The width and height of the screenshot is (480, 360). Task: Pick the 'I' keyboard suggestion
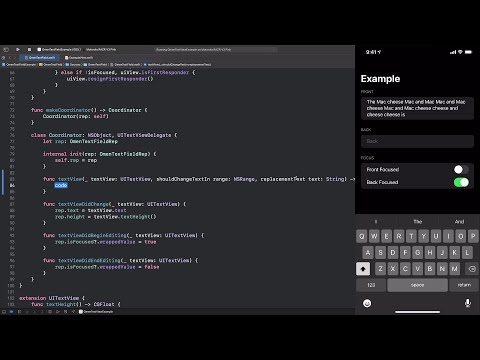point(376,221)
